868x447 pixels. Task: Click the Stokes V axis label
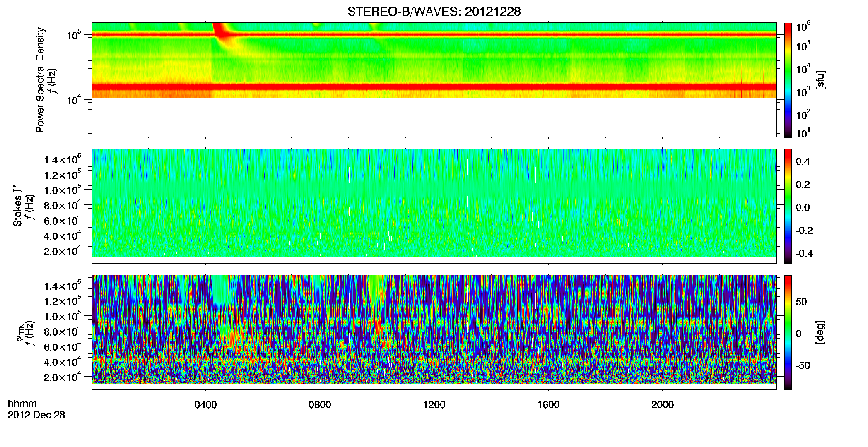coord(17,206)
